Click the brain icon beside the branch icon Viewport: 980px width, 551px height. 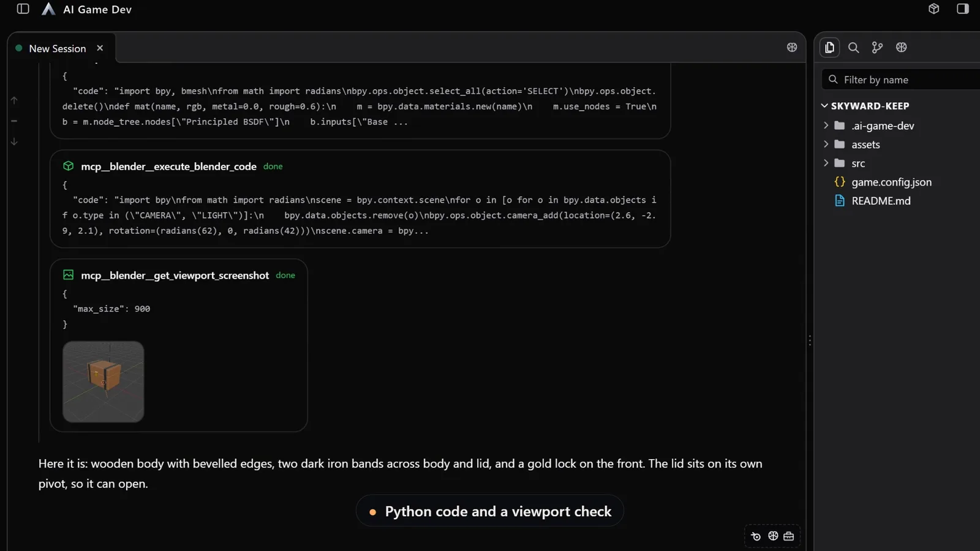click(901, 47)
